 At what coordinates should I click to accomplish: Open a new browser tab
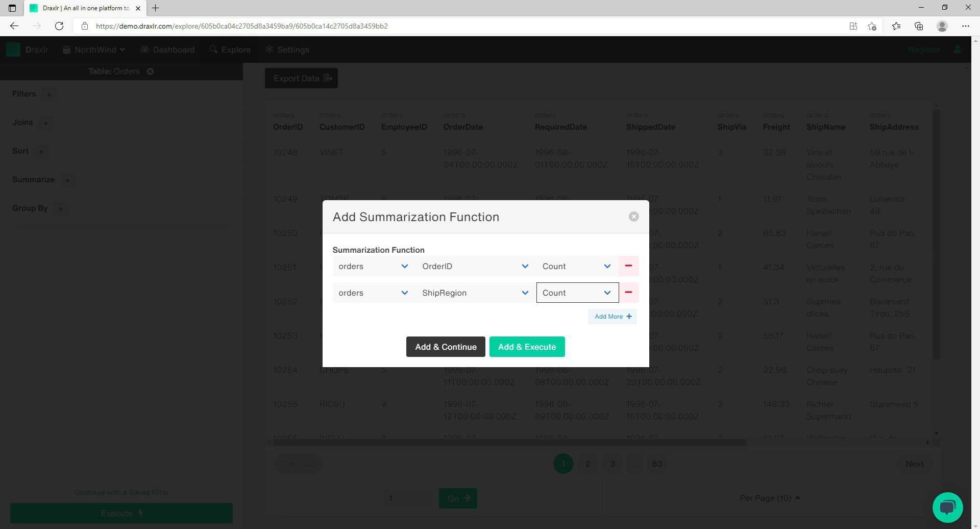click(x=156, y=8)
